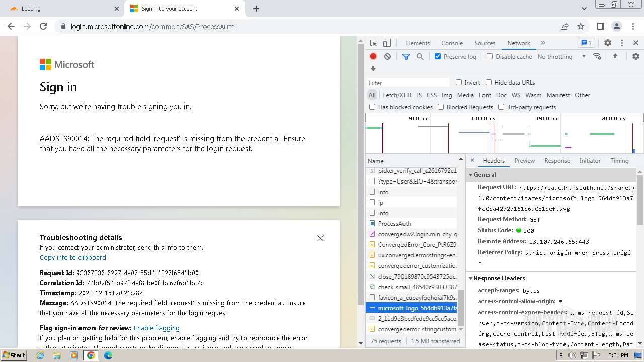
Task: Filter requests by Img type
Action: [447, 95]
